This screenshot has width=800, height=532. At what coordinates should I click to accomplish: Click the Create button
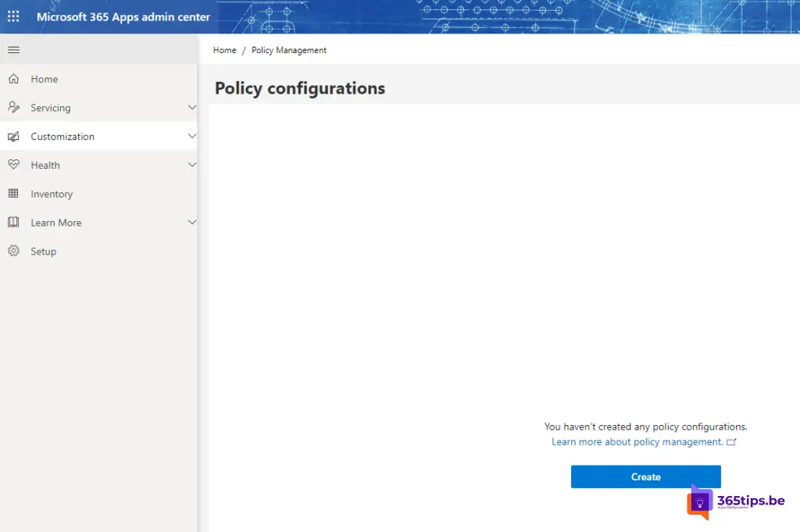coord(645,477)
